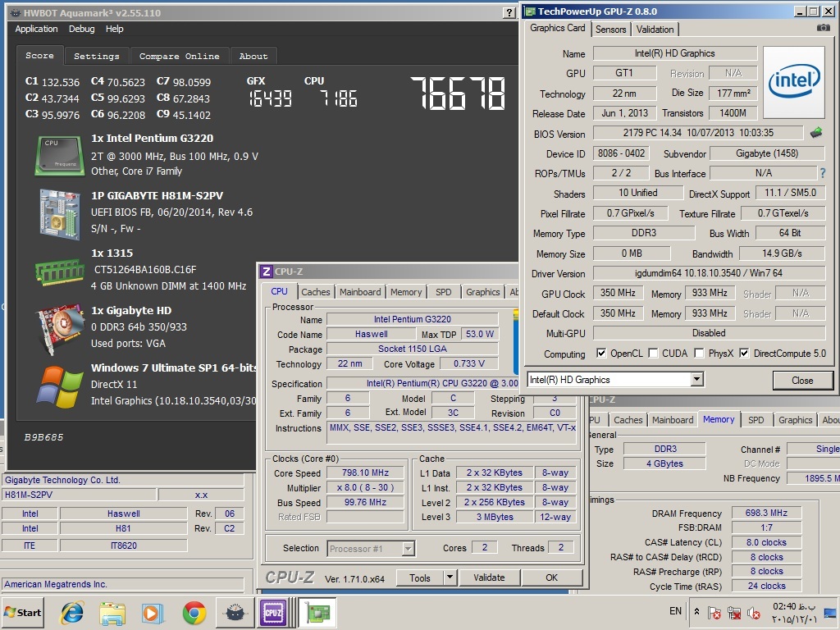
Task: Click the Action Center flag tray icon
Action: point(714,612)
